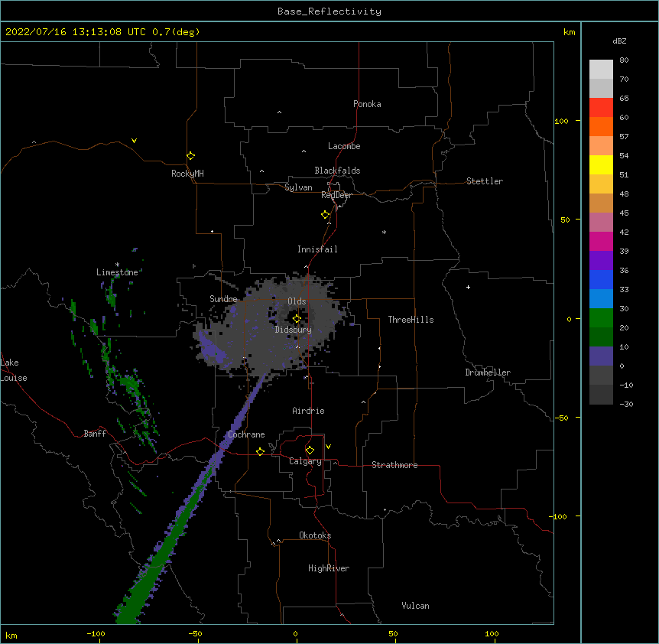Select the yellow 51-54 dBZ legend swatch
Image resolution: width=659 pixels, height=644 pixels.
click(x=601, y=164)
